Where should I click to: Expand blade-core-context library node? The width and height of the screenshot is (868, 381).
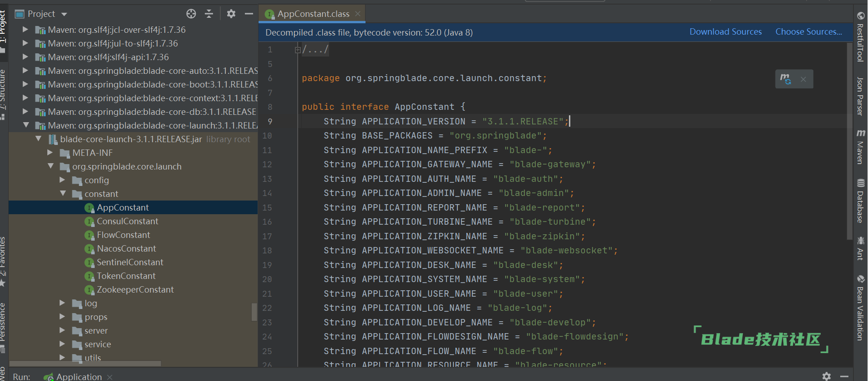(x=25, y=98)
